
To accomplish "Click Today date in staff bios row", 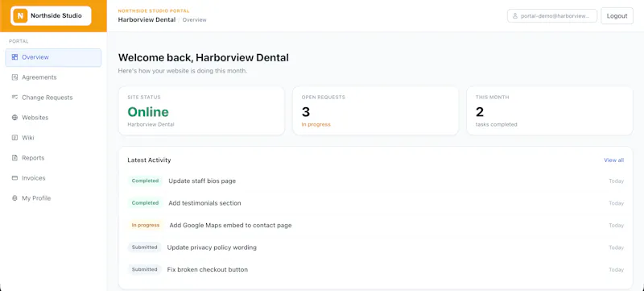I will coord(616,181).
